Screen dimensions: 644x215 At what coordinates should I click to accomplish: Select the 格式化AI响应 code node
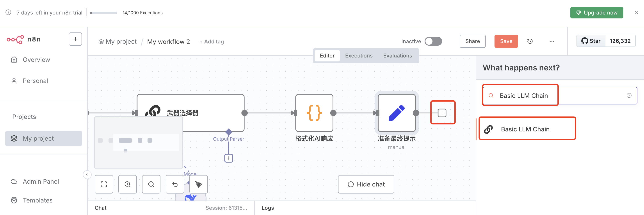[x=314, y=113]
